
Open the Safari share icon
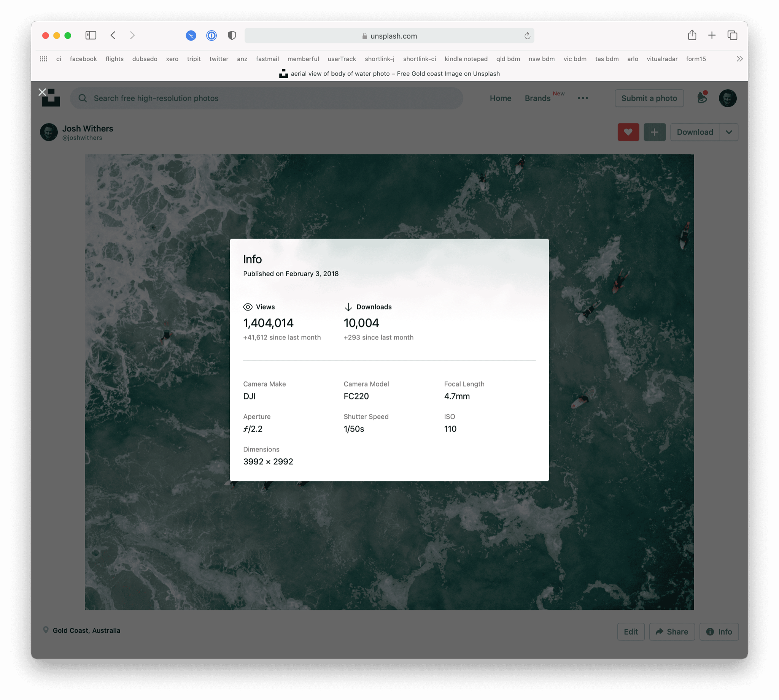coord(692,35)
